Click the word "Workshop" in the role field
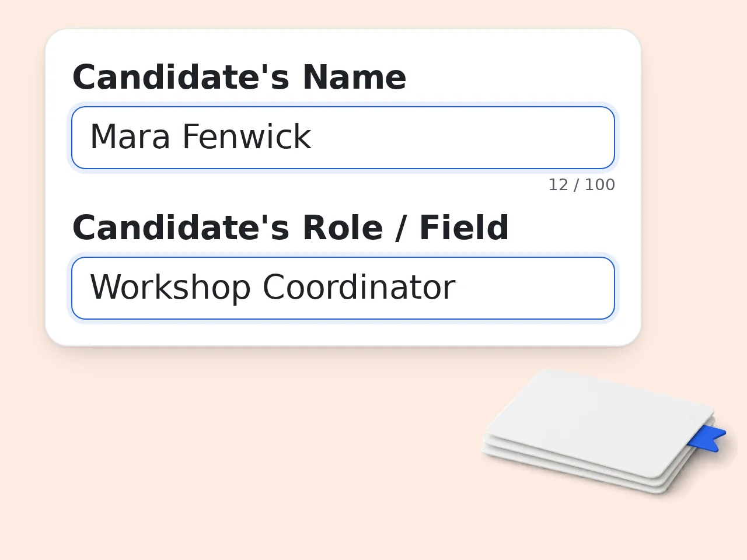747x560 pixels. point(170,288)
